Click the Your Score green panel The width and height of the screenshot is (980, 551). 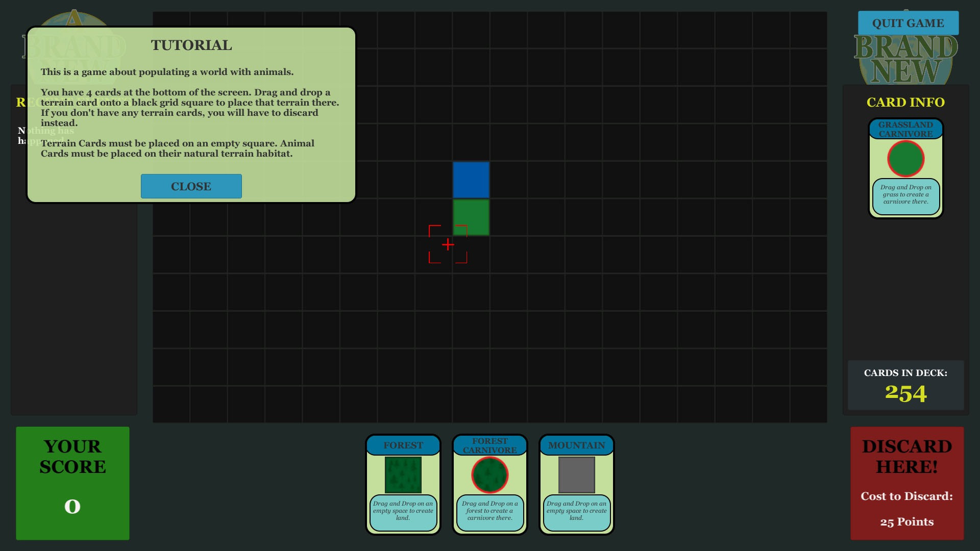click(72, 483)
